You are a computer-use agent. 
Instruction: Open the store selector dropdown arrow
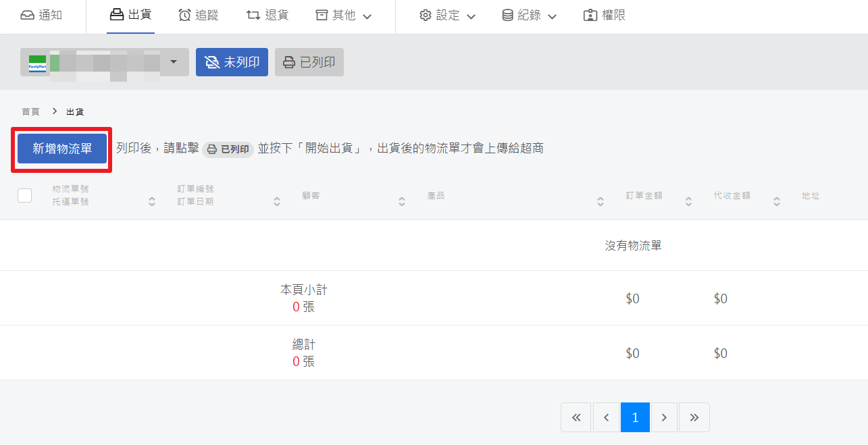(174, 62)
